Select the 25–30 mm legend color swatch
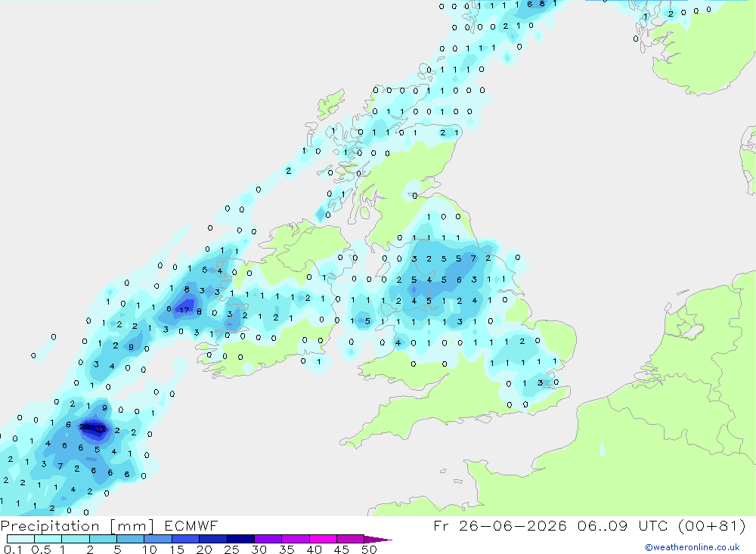Image resolution: width=756 pixels, height=554 pixels. pos(240,539)
